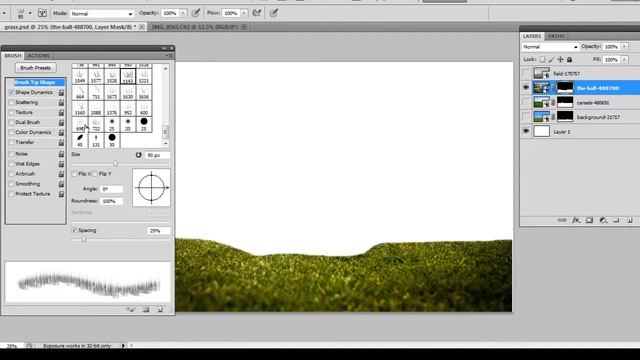
Task: Enable the Color Dynamics checkbox
Action: pos(11,132)
